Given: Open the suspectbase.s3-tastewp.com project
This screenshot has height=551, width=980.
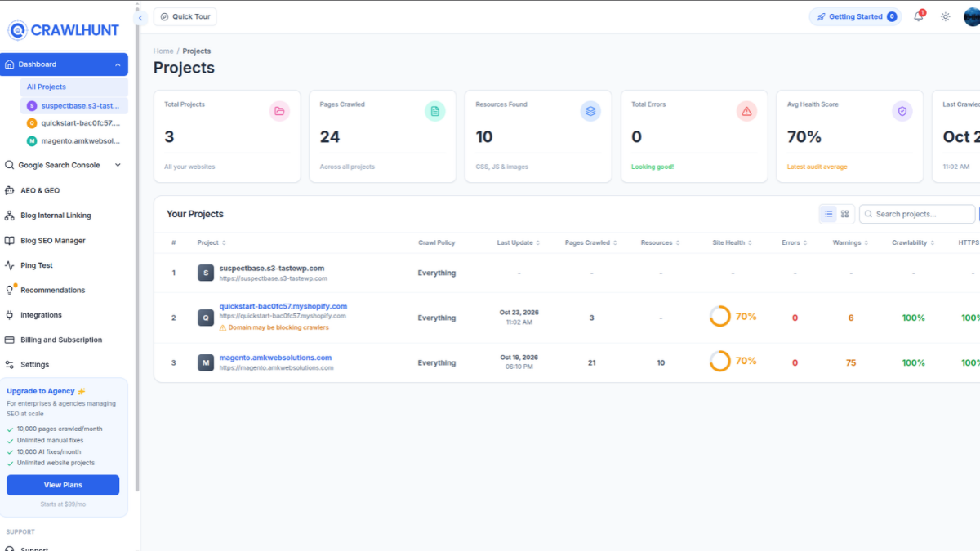Looking at the screenshot, I should point(272,268).
